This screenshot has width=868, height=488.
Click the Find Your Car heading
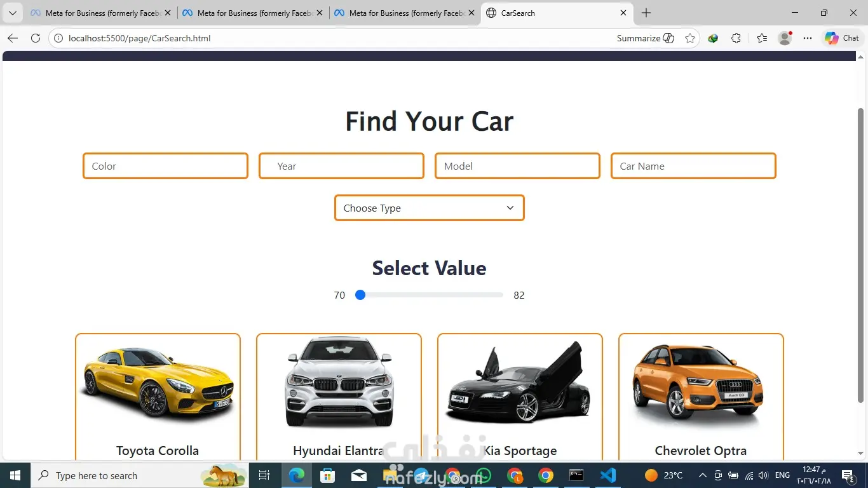click(x=430, y=121)
